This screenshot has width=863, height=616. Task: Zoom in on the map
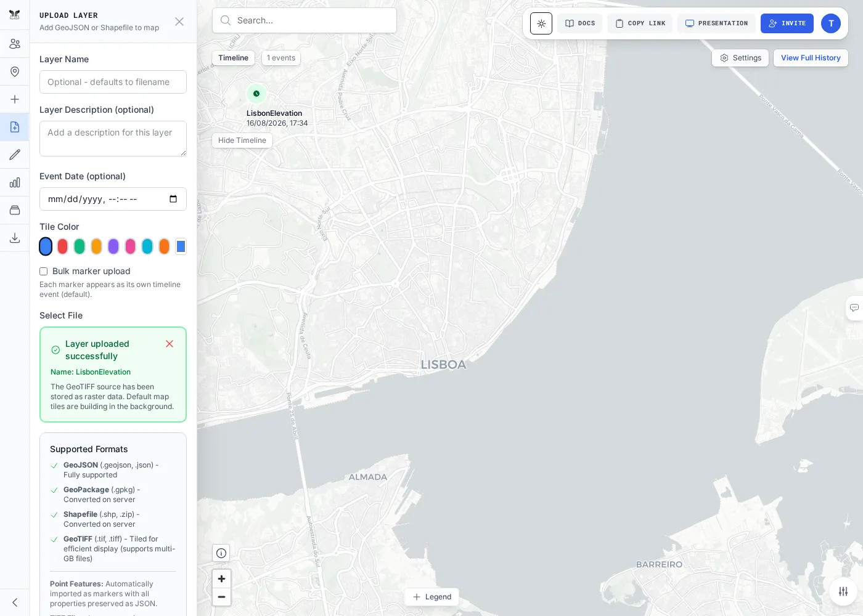pos(221,579)
